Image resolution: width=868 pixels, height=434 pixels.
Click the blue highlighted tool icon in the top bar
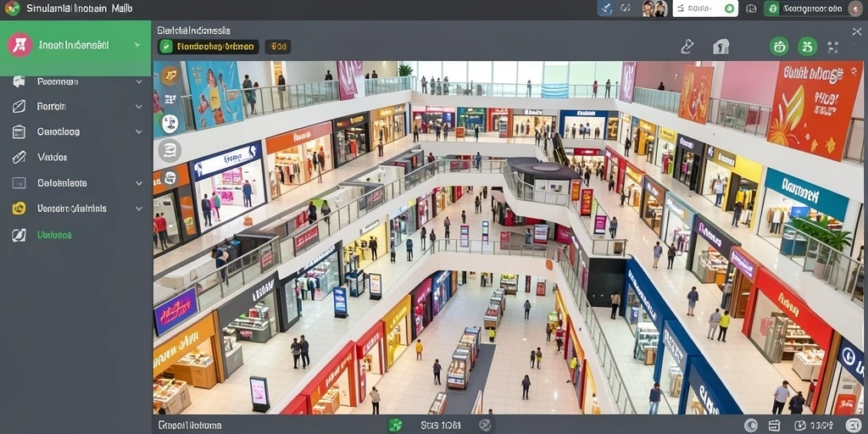click(x=605, y=8)
